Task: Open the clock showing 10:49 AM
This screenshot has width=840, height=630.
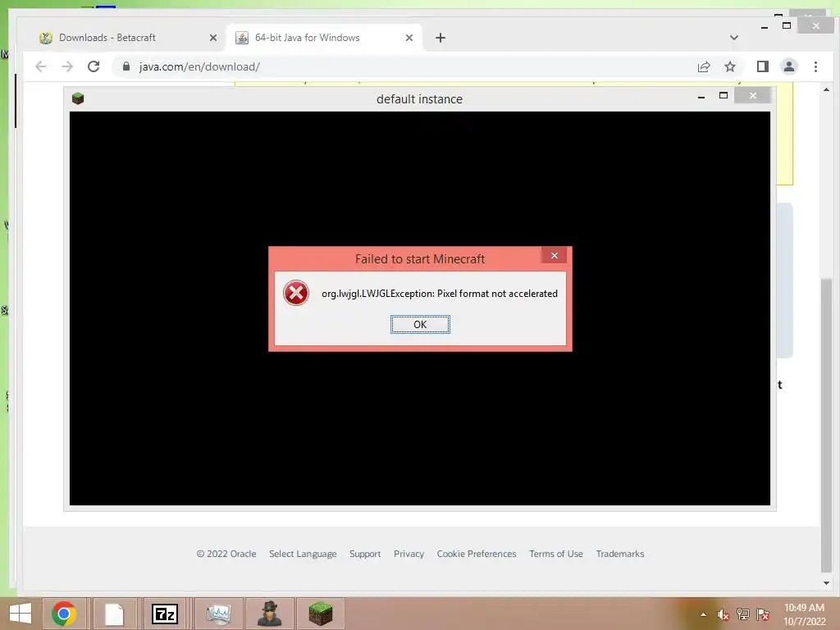Action: click(x=804, y=614)
